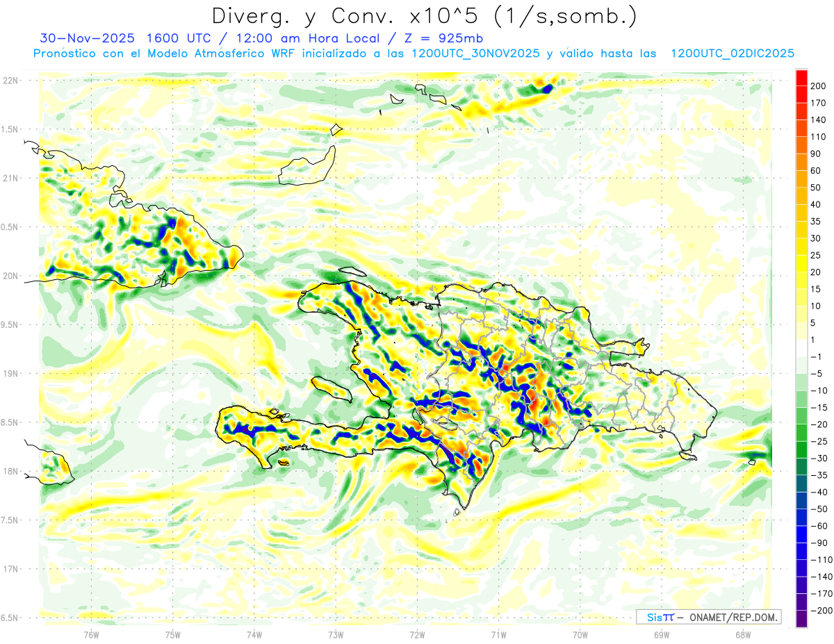Click the red colorbar segment above 200
The image size is (834, 644).
coord(802,78)
